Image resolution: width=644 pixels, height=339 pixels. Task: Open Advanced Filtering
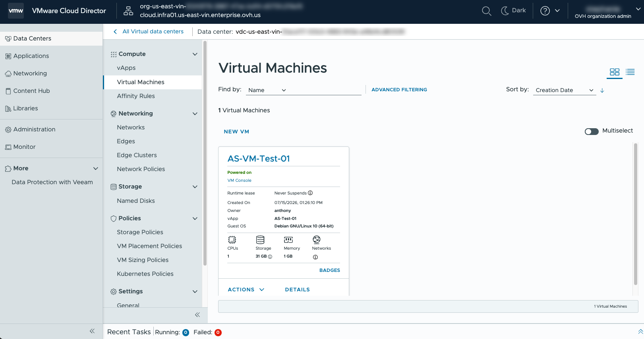point(399,90)
